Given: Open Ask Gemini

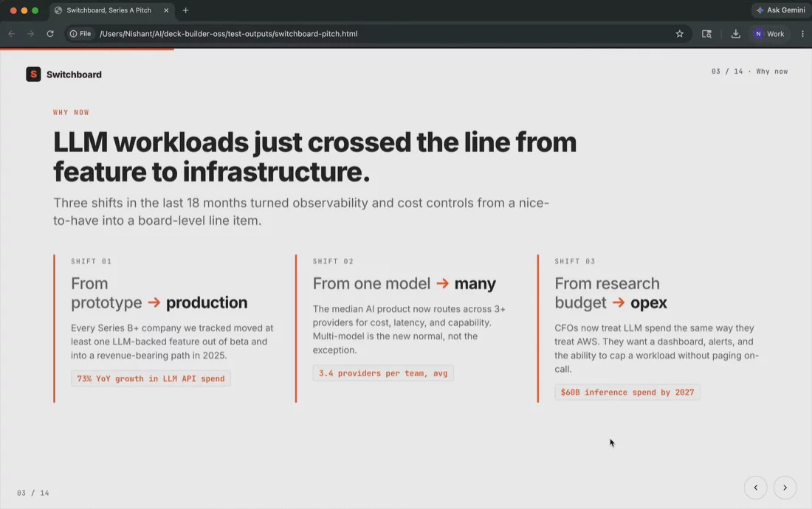Looking at the screenshot, I should coord(781,10).
